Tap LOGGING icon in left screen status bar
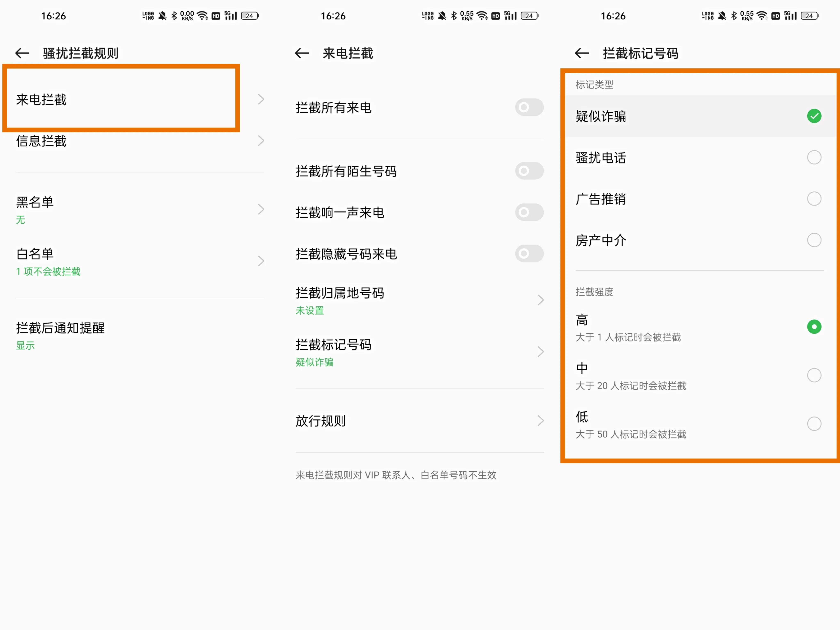 148,16
